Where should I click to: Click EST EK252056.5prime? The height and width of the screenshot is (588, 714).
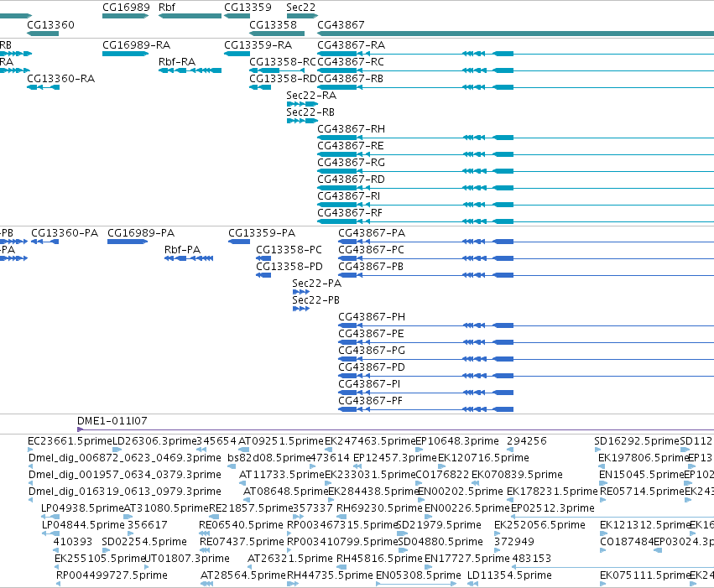pyautogui.click(x=539, y=525)
